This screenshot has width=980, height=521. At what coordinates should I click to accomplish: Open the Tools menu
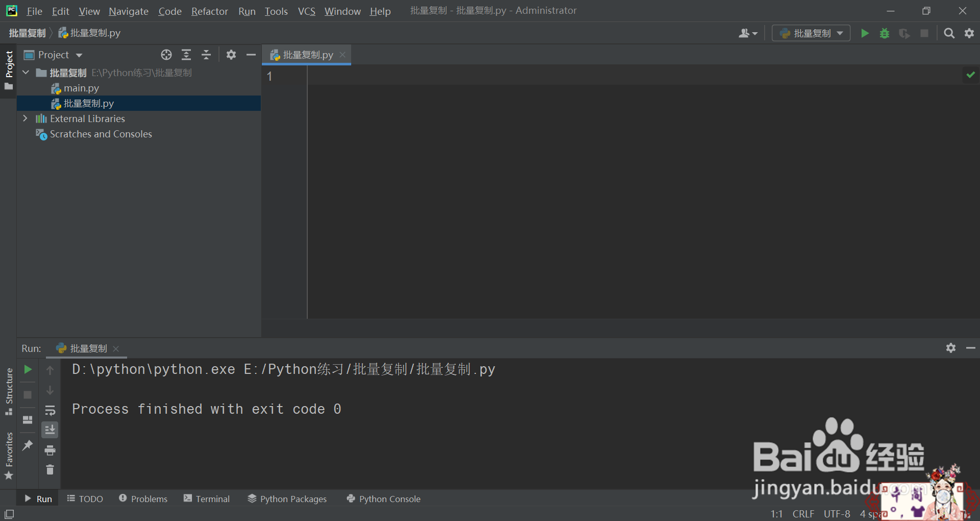click(276, 11)
